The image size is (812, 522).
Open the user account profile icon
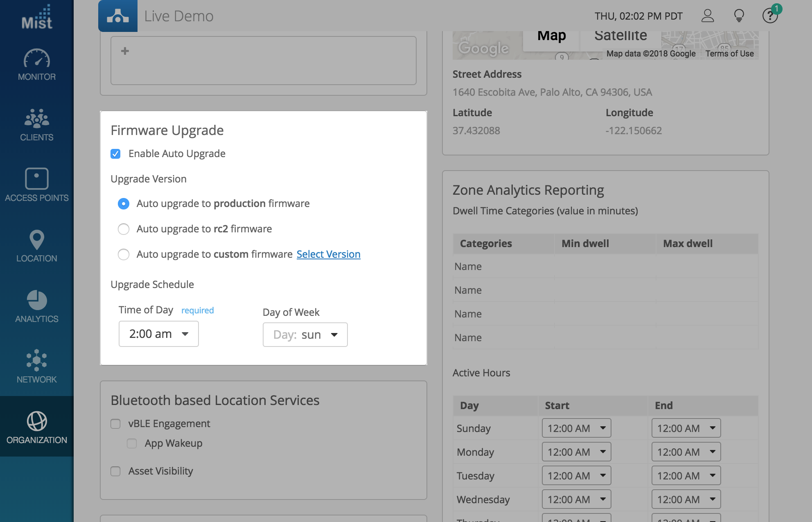coord(707,16)
